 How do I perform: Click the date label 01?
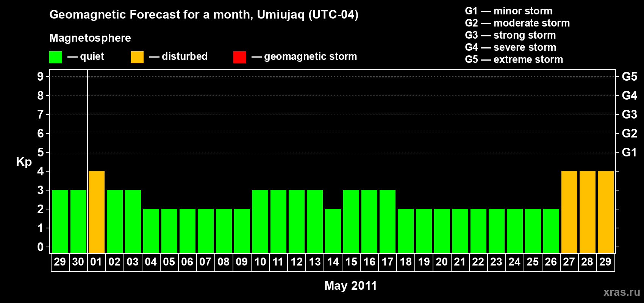point(96,262)
